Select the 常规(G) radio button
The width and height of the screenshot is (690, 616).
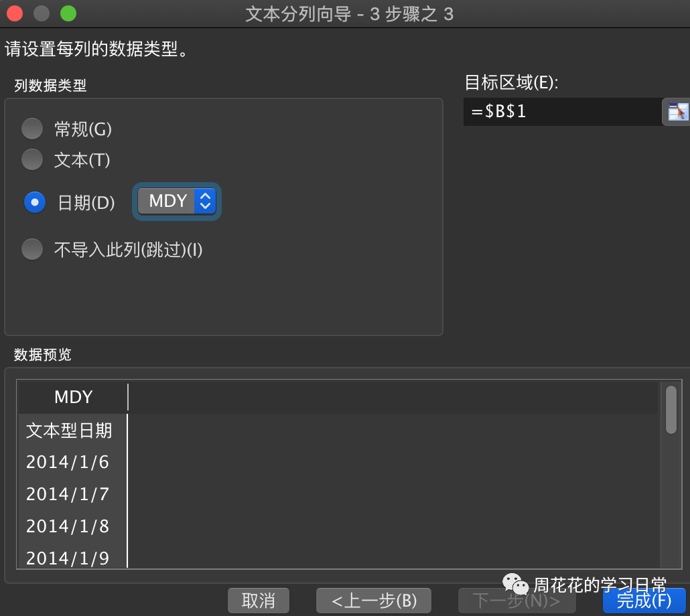(x=32, y=129)
